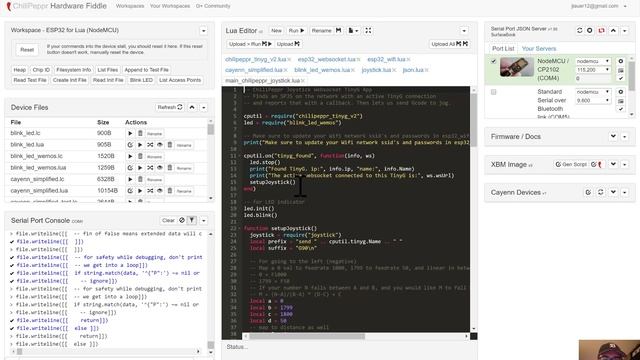Click the List Access Points button
The image size is (640, 360).
180,80
